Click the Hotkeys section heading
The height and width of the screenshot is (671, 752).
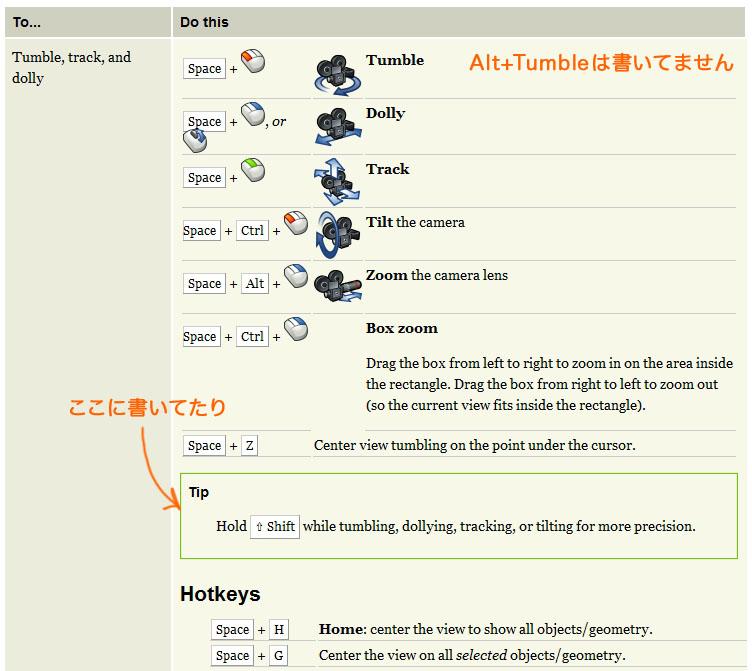click(x=220, y=594)
